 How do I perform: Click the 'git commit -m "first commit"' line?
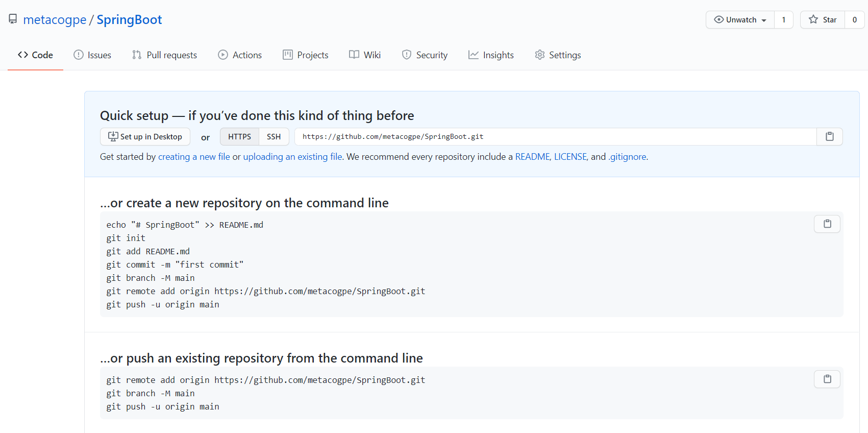[175, 264]
